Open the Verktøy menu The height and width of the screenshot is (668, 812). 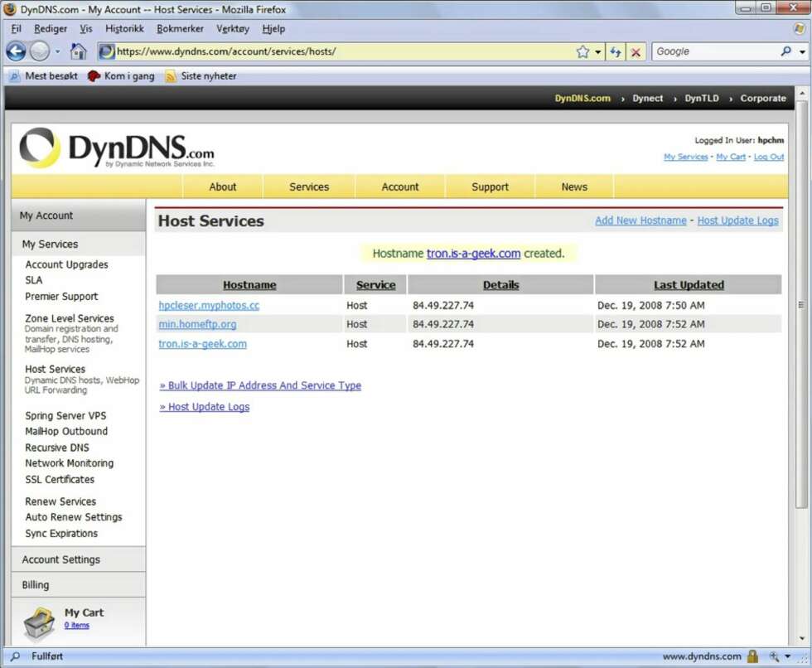pos(233,28)
